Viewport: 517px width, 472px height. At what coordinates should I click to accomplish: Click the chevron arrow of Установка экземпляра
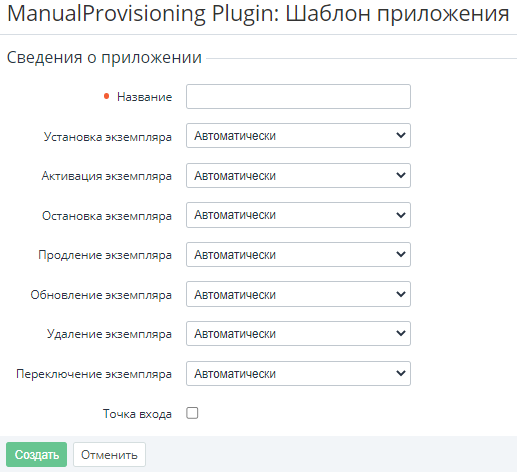coord(401,135)
